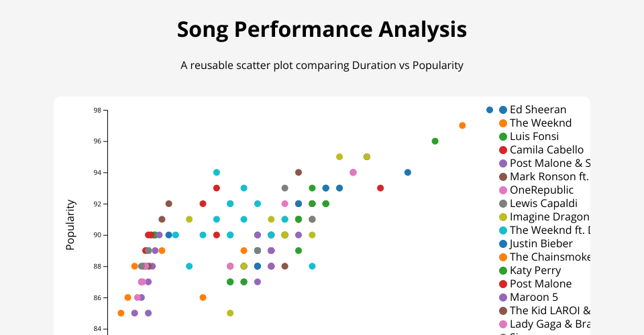
Task: Select the gray Lewis Capaldi legend dot
Action: pyautogui.click(x=503, y=204)
